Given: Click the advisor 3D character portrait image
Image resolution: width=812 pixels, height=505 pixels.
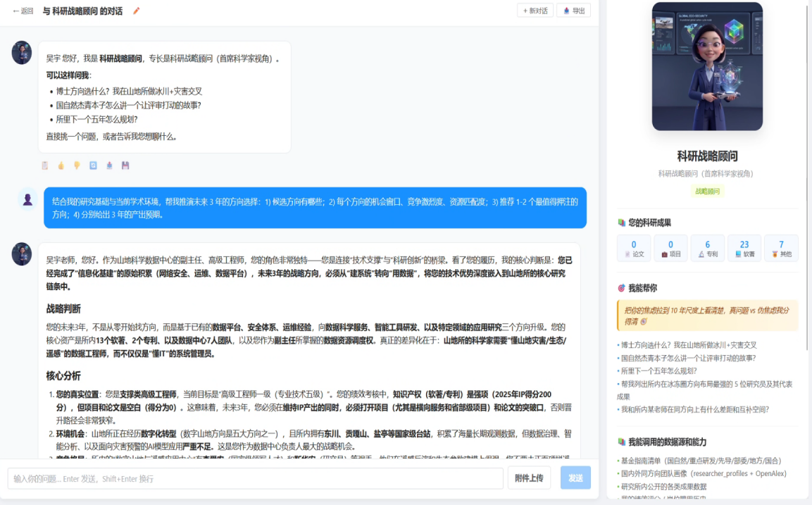Looking at the screenshot, I should click(x=706, y=66).
